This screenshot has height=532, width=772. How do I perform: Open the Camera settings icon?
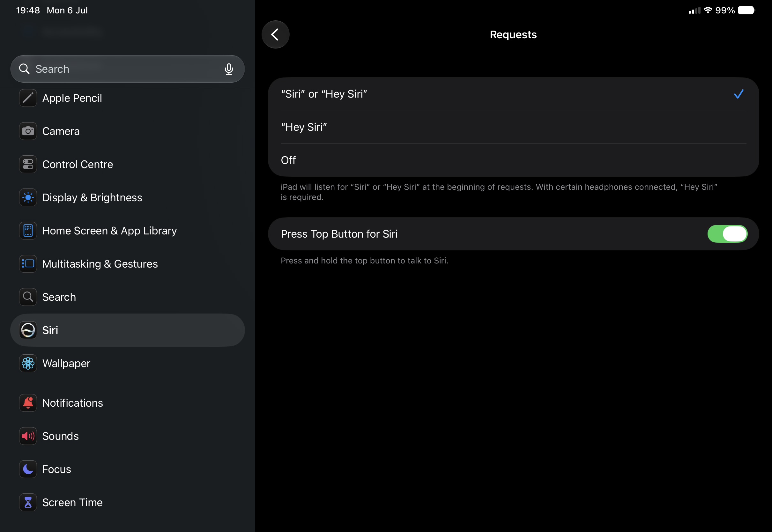click(28, 131)
